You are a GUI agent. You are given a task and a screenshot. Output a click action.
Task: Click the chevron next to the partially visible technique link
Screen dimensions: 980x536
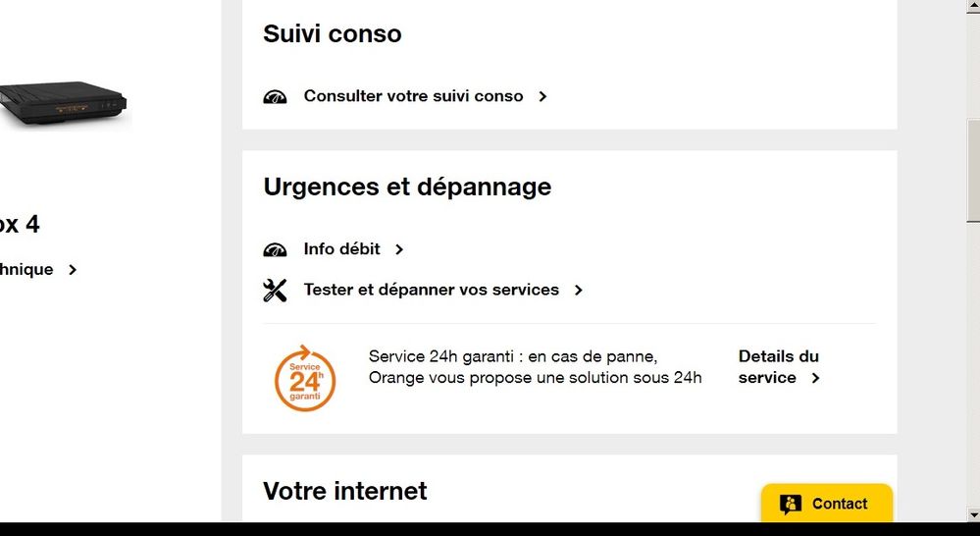point(73,270)
